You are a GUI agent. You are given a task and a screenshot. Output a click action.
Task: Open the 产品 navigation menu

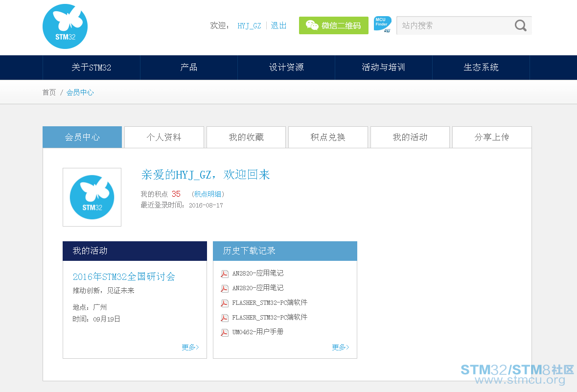point(189,68)
